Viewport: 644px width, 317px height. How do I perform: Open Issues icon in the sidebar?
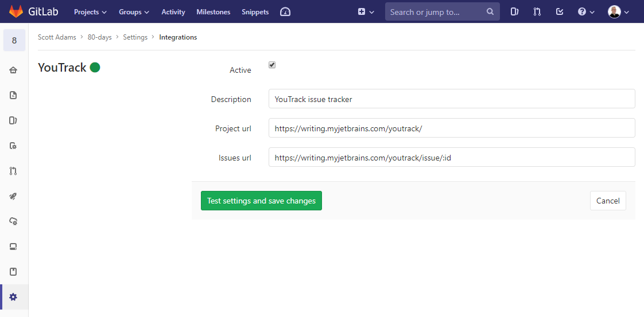click(13, 120)
